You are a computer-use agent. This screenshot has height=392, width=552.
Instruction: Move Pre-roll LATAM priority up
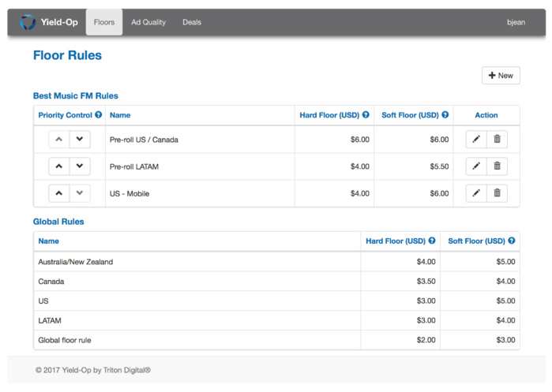tap(59, 166)
